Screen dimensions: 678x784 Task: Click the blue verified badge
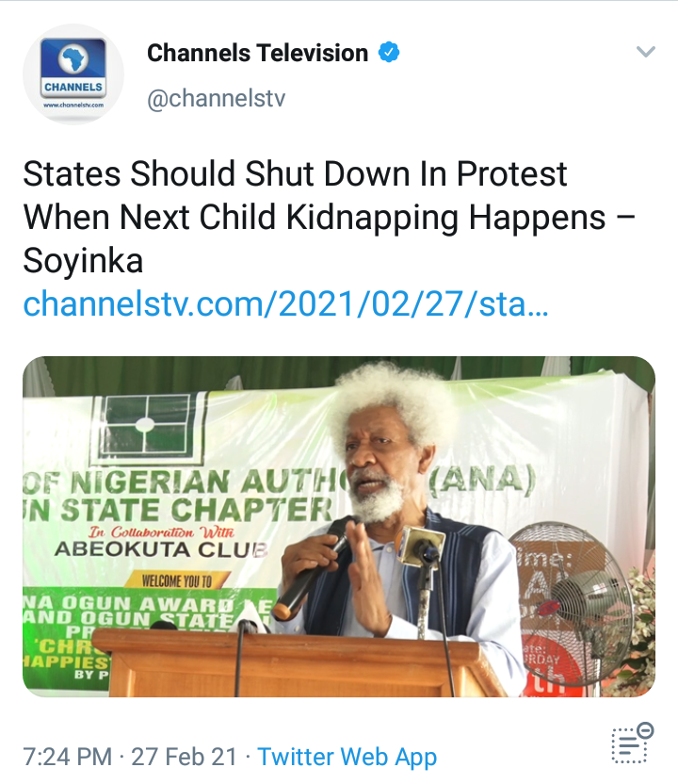point(389,53)
